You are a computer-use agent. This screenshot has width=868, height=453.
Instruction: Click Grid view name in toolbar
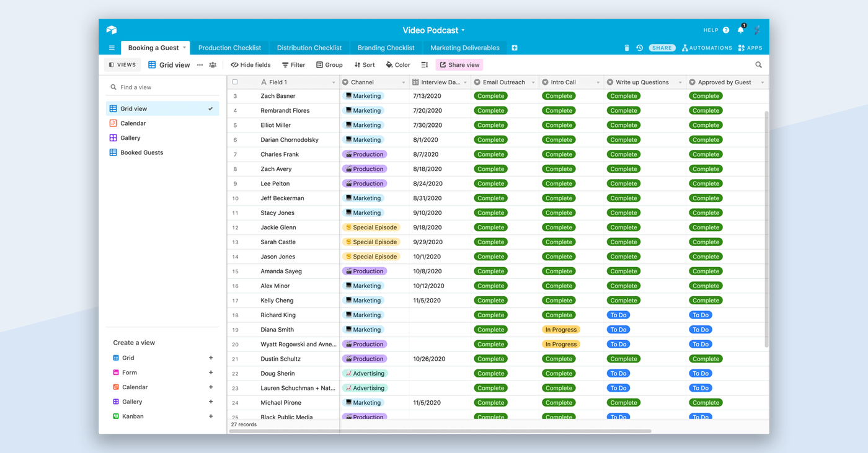174,64
